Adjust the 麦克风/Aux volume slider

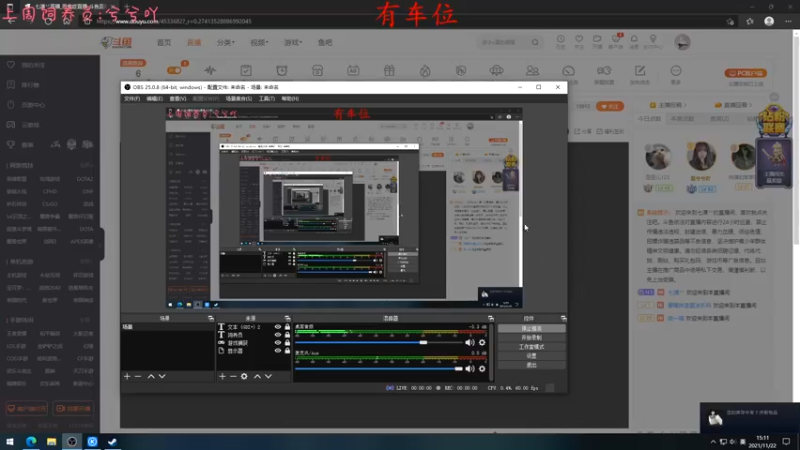tap(379, 368)
